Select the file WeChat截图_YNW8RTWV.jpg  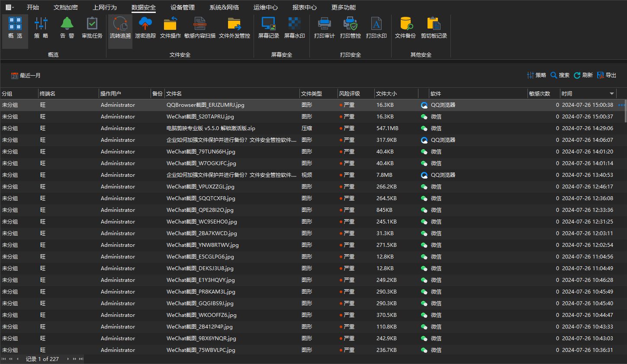point(203,245)
